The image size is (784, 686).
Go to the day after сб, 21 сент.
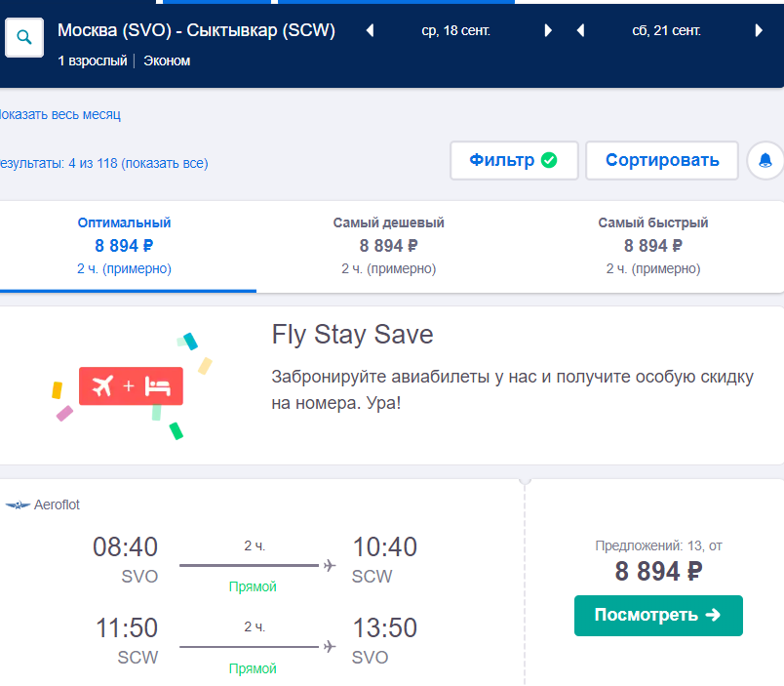pyautogui.click(x=759, y=31)
